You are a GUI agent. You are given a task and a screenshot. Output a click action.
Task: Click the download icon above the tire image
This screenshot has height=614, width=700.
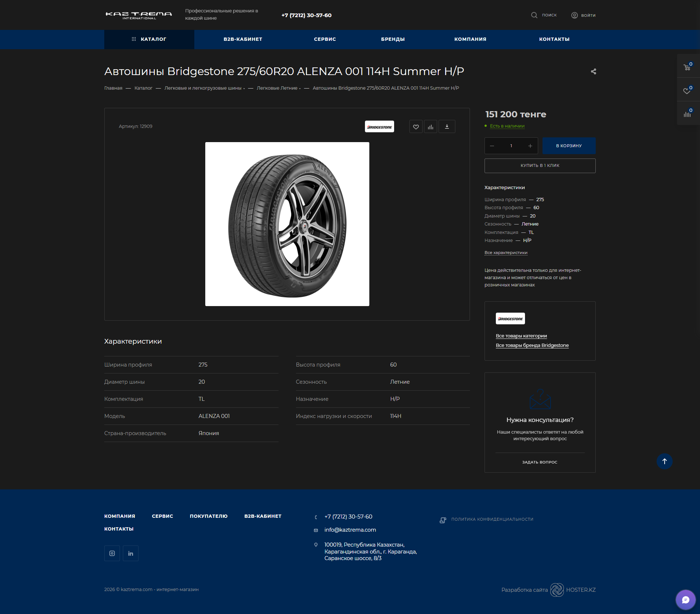click(x=447, y=126)
